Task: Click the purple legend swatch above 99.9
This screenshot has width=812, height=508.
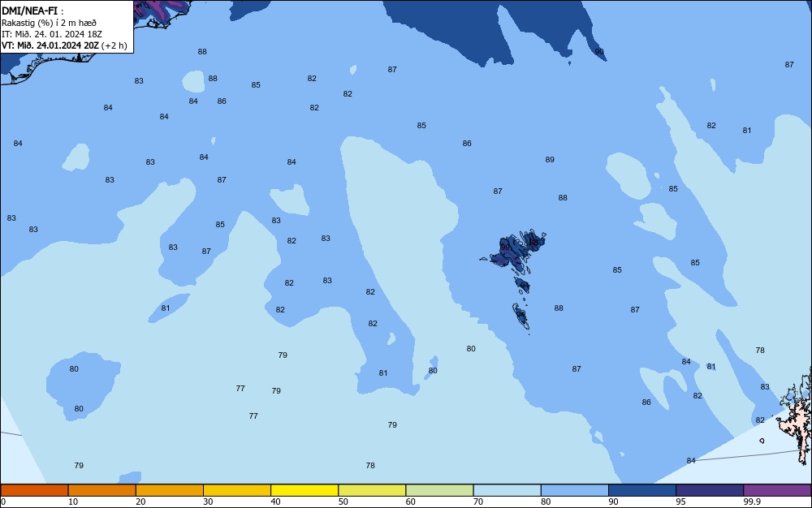Action: [x=777, y=490]
